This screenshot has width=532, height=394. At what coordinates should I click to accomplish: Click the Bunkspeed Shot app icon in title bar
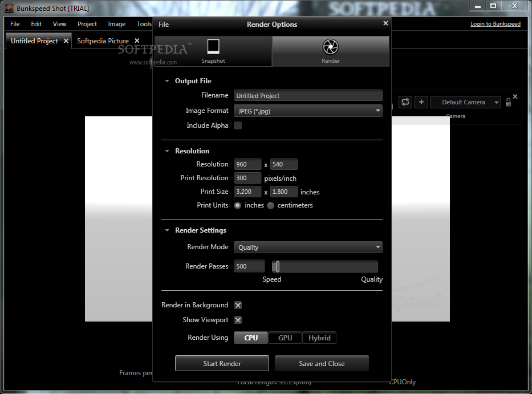click(x=9, y=9)
